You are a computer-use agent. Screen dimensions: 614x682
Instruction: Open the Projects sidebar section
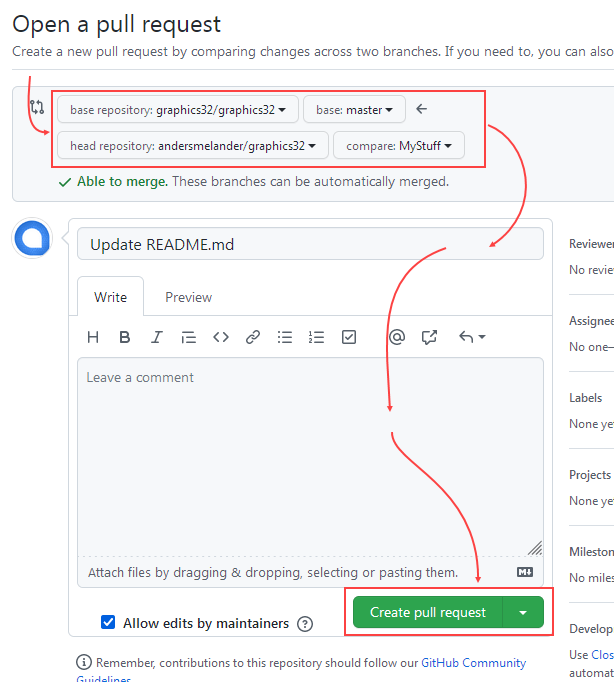pos(590,475)
